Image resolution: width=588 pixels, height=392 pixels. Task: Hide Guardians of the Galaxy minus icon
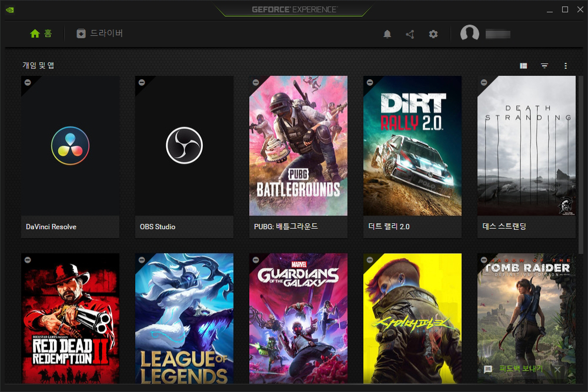click(x=256, y=260)
